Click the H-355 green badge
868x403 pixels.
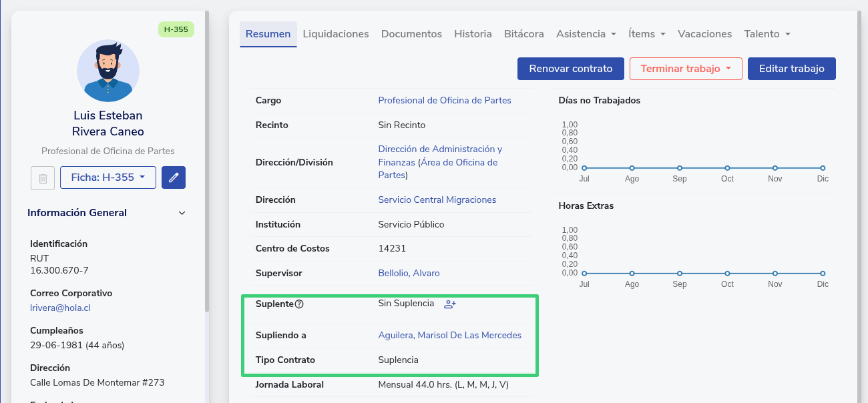[x=176, y=29]
